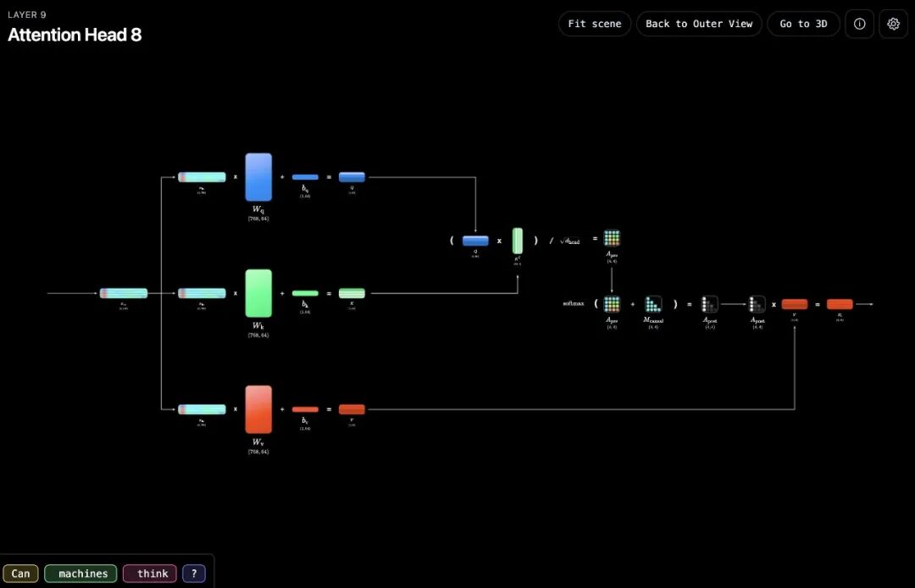
Task: Click the green b_k bias vector
Action: (x=305, y=293)
